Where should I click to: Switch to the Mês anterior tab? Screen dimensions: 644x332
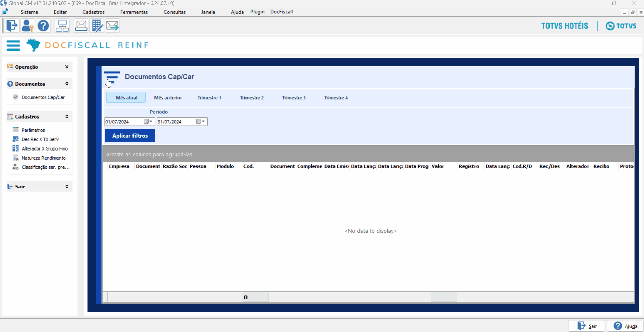(x=168, y=98)
